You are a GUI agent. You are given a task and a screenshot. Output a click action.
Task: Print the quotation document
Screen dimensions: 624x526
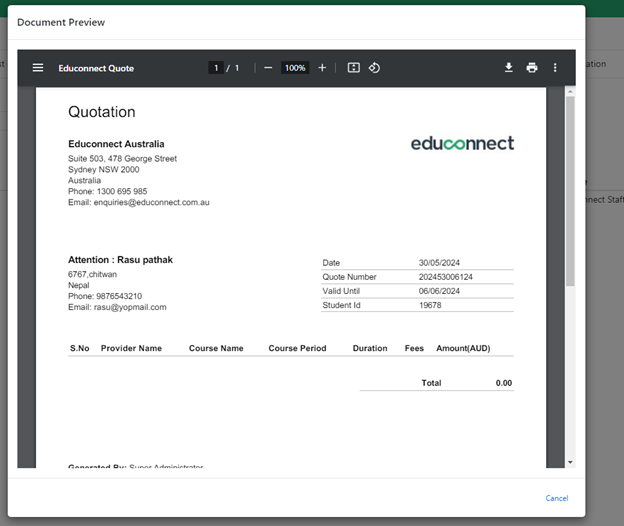(532, 68)
